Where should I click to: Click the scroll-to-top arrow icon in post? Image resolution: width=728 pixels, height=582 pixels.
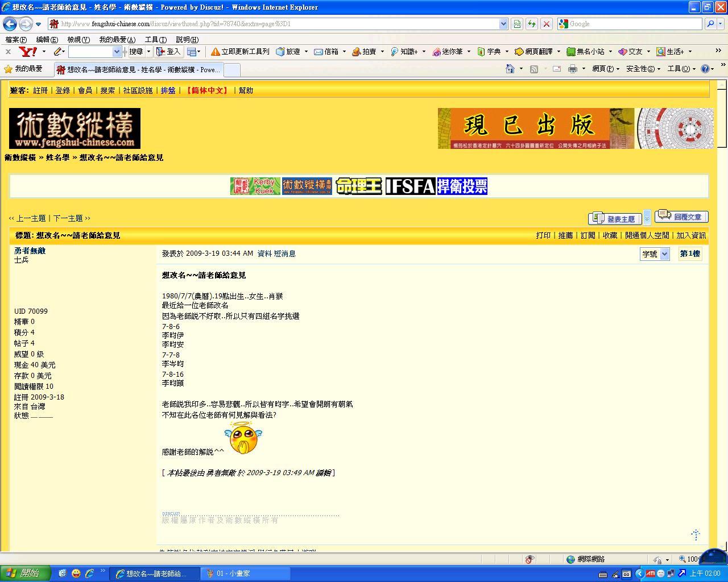tap(695, 534)
